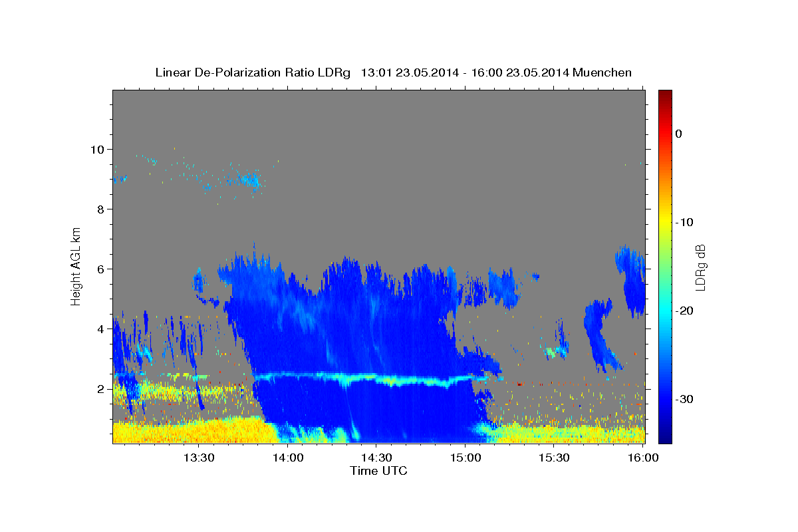Click the '13:30' time tick label
Image resolution: width=798 pixels, height=532 pixels.
coord(198,458)
